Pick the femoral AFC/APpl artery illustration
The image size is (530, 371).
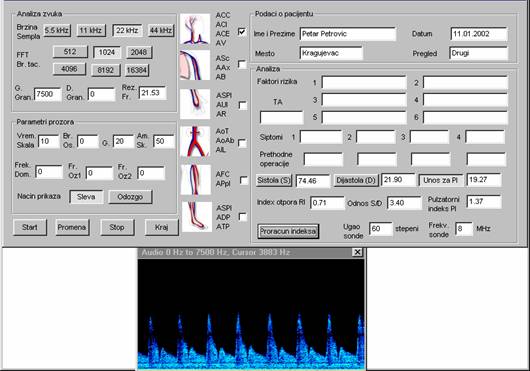pyautogui.click(x=195, y=180)
